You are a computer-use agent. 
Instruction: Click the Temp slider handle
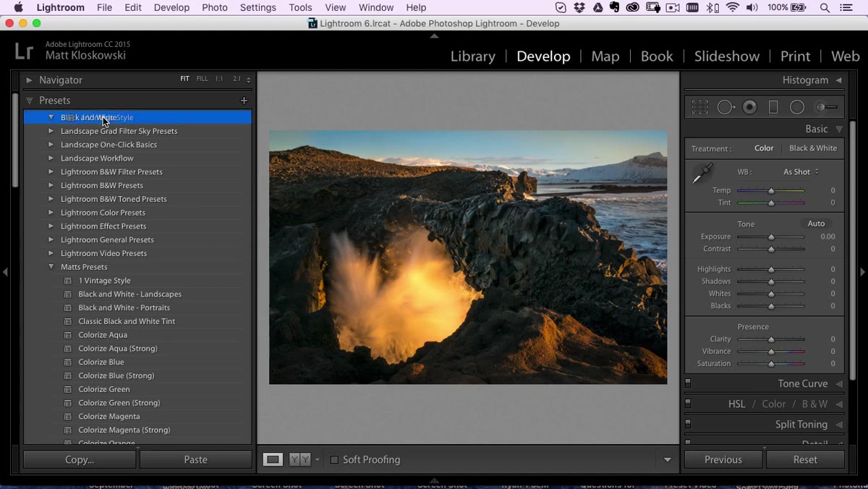click(x=771, y=191)
